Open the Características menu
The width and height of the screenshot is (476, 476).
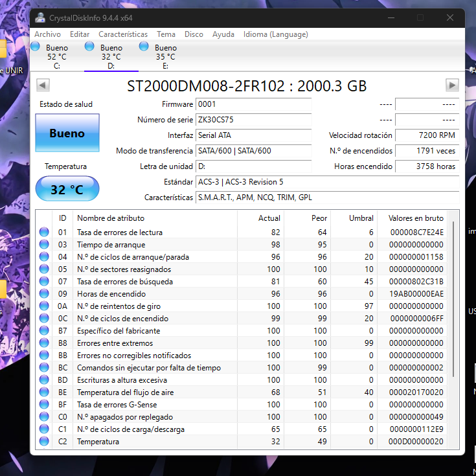tap(123, 34)
